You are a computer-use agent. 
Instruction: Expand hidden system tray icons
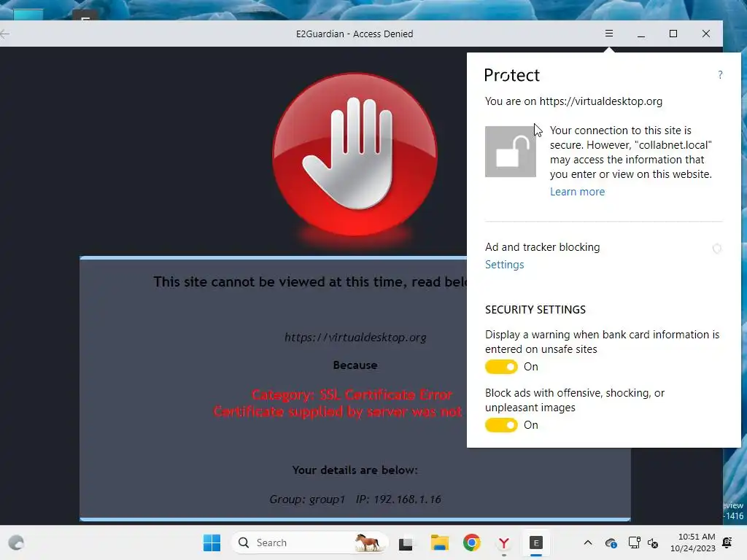tap(588, 542)
